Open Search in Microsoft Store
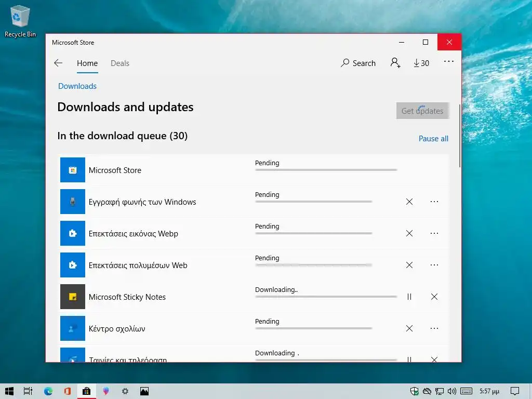532x399 pixels. pyautogui.click(x=358, y=63)
